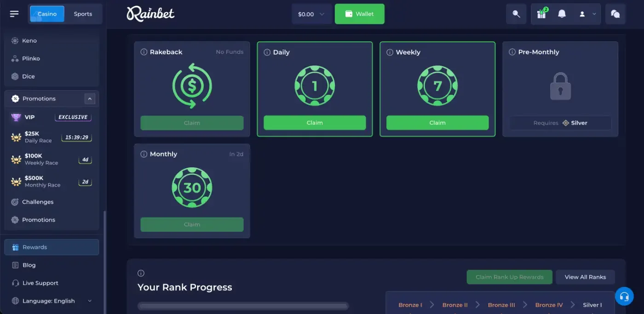The height and width of the screenshot is (314, 644).
Task: Click the Rank Progress info icon
Action: [x=141, y=273]
